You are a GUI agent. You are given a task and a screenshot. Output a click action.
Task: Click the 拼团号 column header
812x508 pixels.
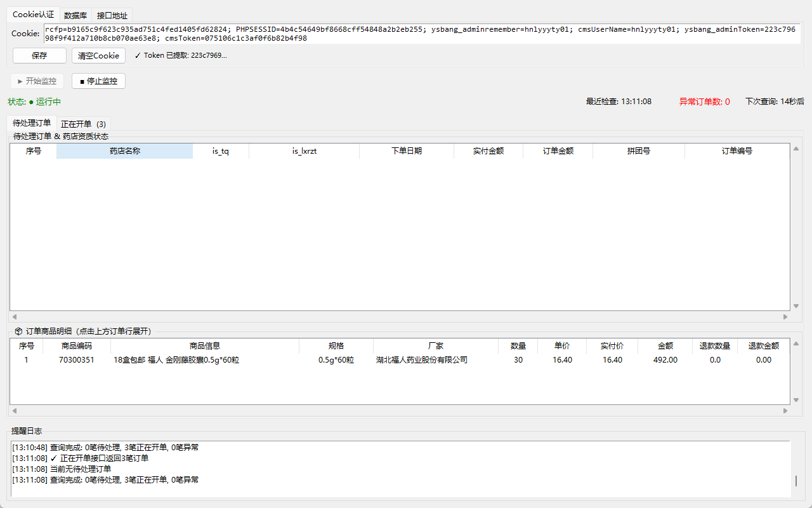[639, 151]
